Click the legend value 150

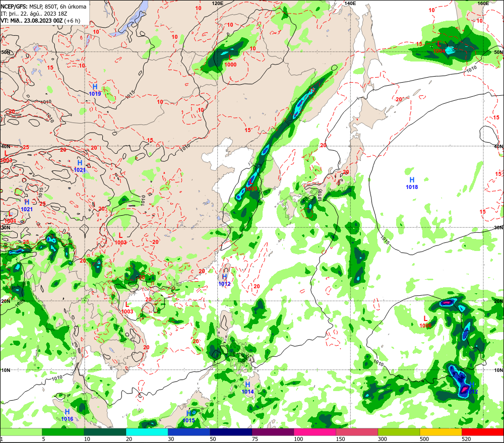(340, 439)
